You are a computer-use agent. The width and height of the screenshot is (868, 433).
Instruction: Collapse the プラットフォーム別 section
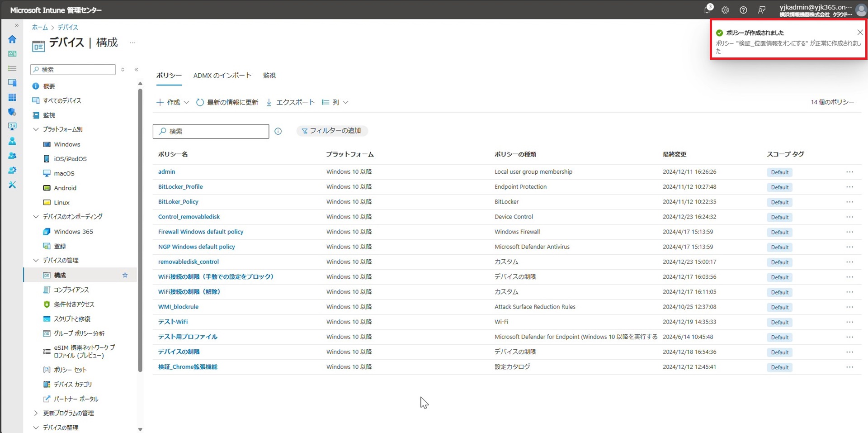pyautogui.click(x=36, y=129)
